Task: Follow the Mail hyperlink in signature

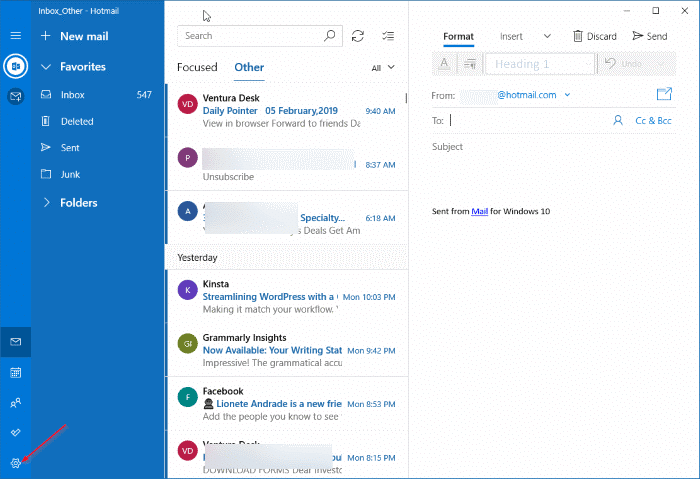Action: coord(479,211)
